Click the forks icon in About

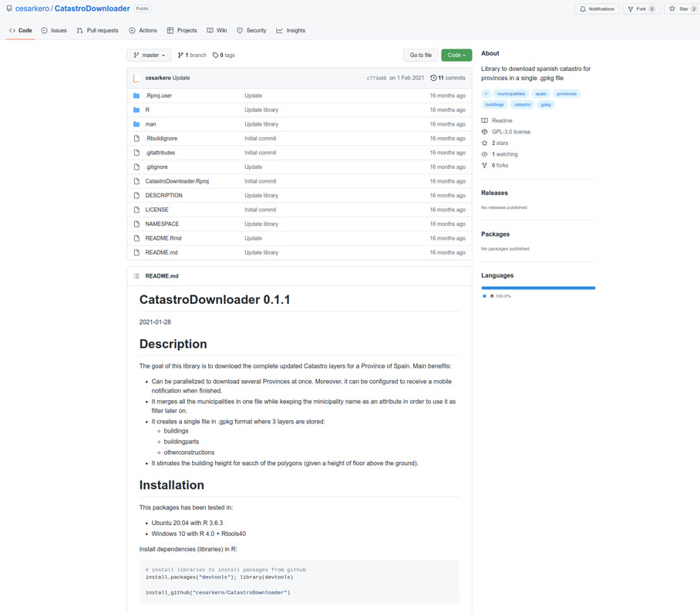[484, 165]
